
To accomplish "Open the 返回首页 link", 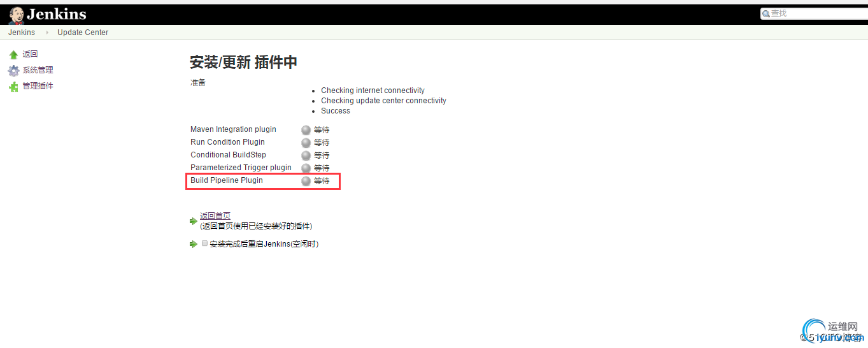I will [x=215, y=216].
